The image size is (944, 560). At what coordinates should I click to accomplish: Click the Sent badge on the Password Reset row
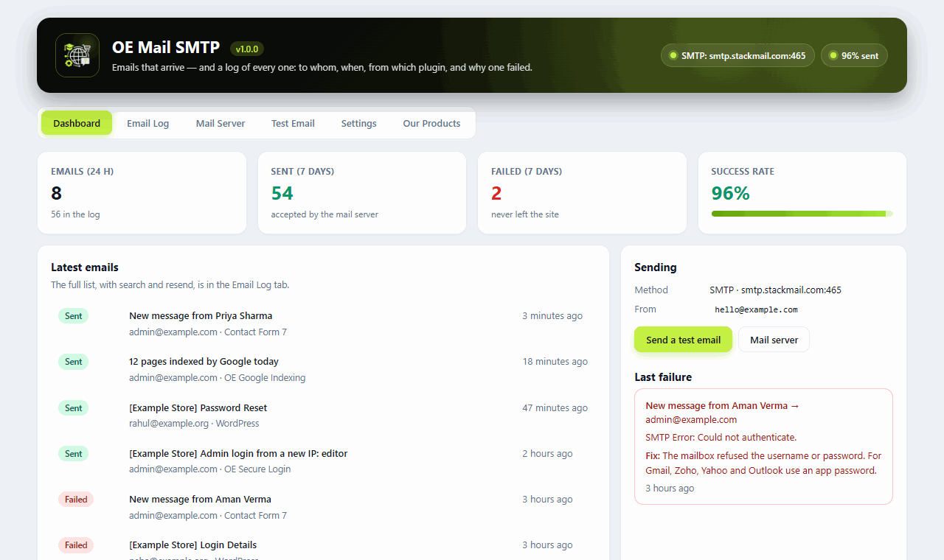click(73, 408)
